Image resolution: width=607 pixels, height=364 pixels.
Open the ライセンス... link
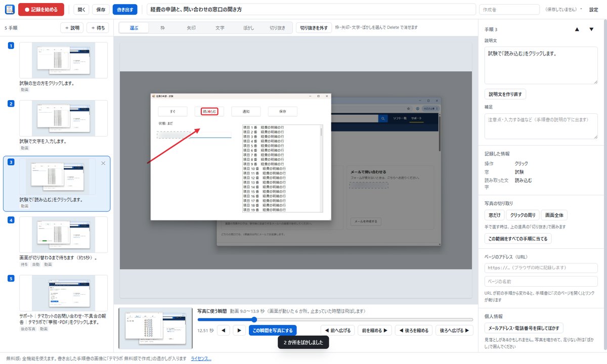[201, 358]
